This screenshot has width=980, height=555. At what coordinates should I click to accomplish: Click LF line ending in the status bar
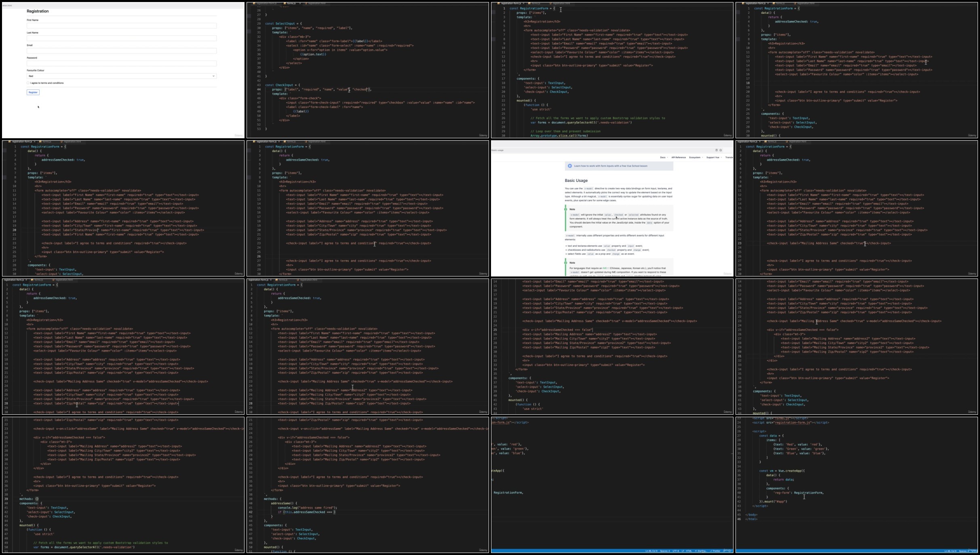(683, 551)
